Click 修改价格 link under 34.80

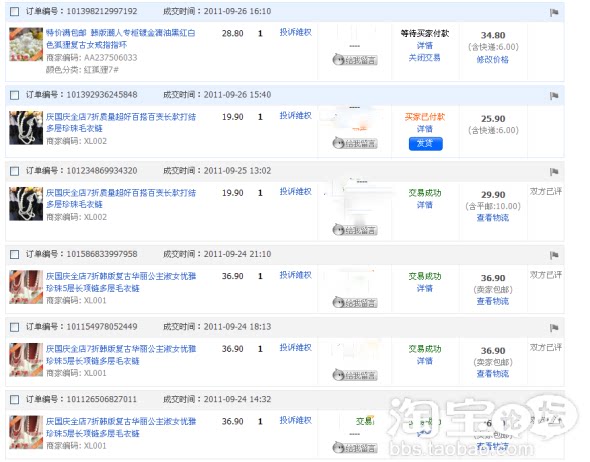click(493, 59)
